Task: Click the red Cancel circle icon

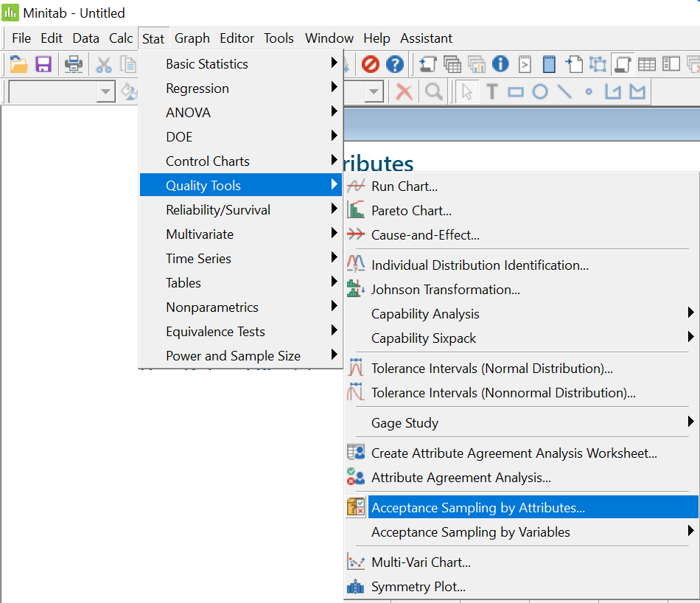Action: coord(370,64)
